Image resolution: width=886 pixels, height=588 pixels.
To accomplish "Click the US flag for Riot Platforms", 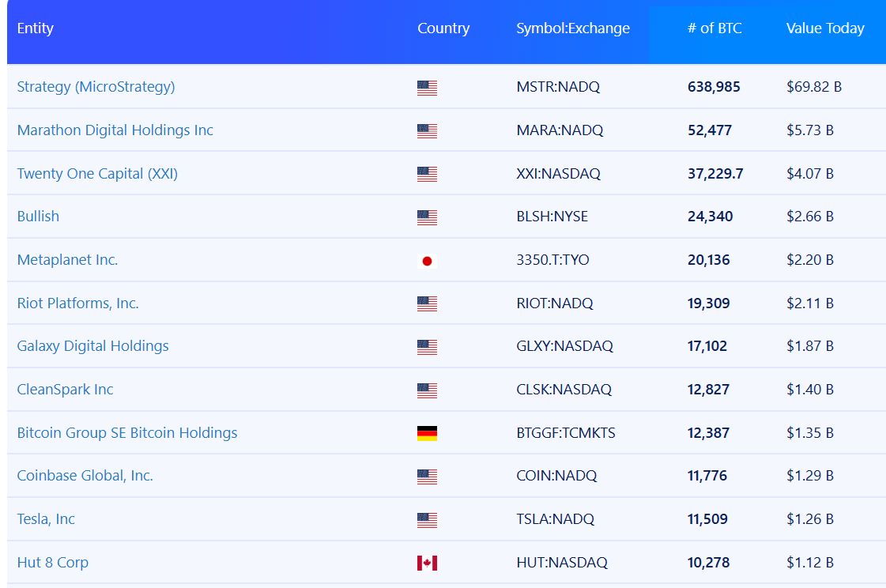I will point(427,303).
